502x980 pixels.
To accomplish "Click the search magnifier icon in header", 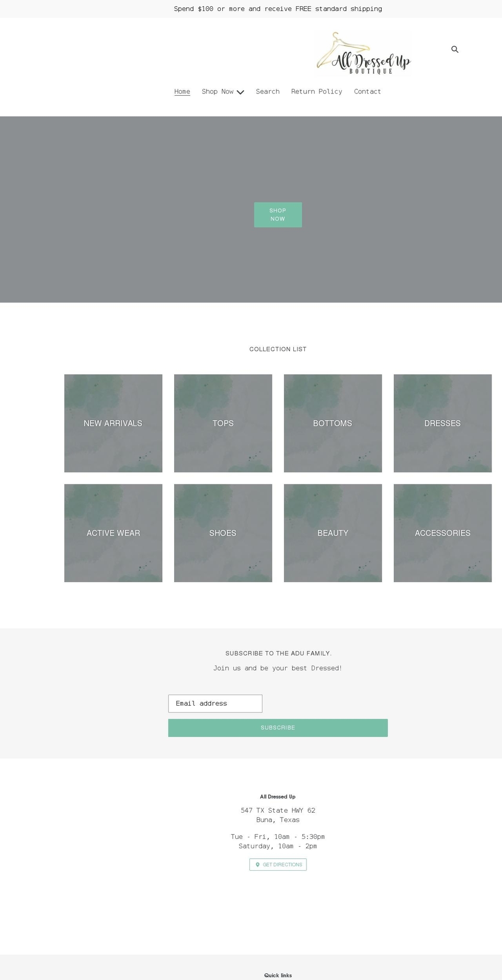I will point(455,49).
